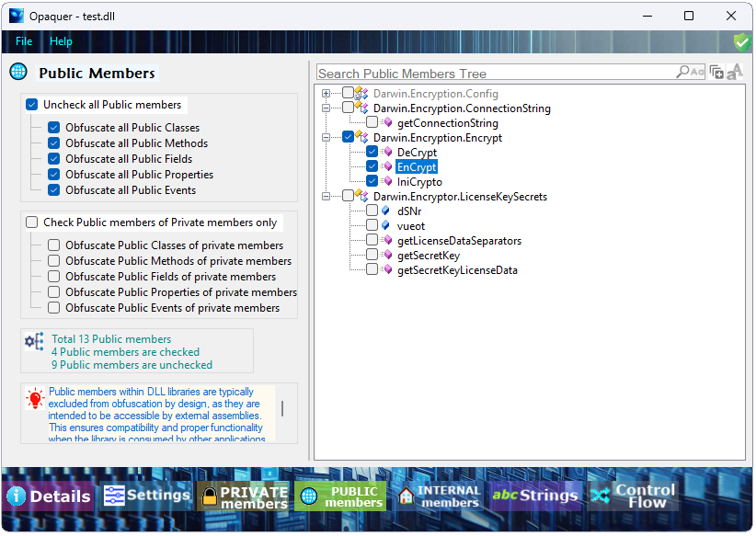Switch to the Details tab
This screenshot has width=756, height=536.
[48, 496]
